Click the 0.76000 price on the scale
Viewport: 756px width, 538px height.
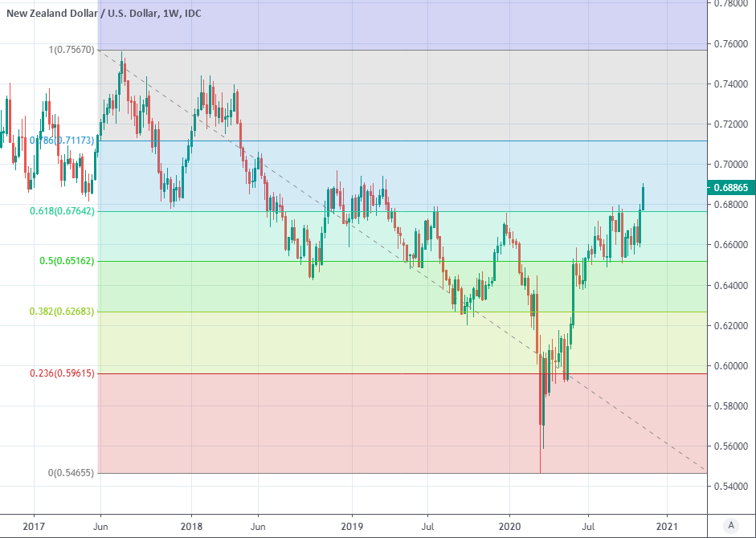click(x=731, y=44)
